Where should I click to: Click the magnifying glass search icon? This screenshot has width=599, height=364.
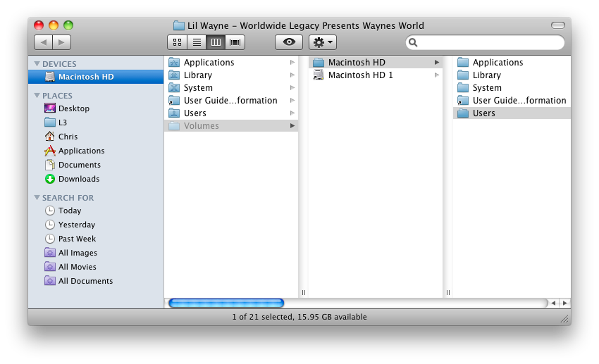[x=413, y=42]
